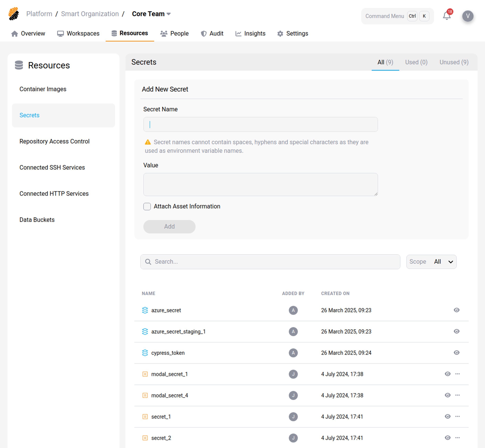Focus the Secret Name input field

pos(260,125)
